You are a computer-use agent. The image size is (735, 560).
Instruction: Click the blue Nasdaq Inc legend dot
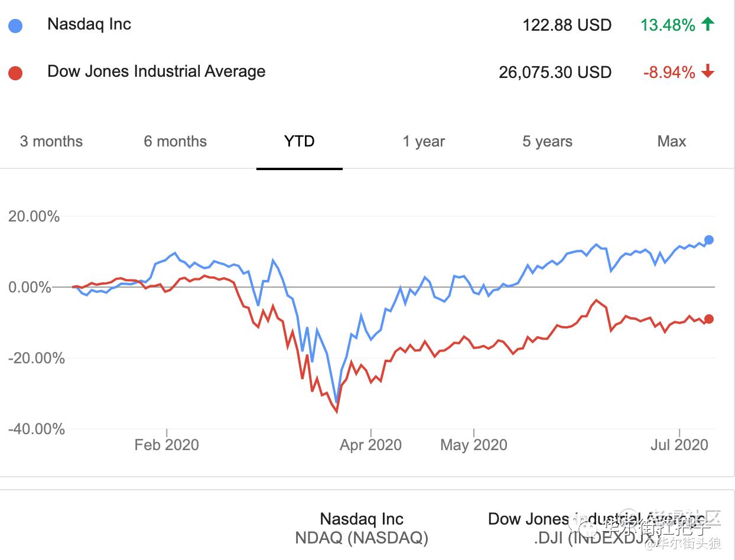point(15,26)
